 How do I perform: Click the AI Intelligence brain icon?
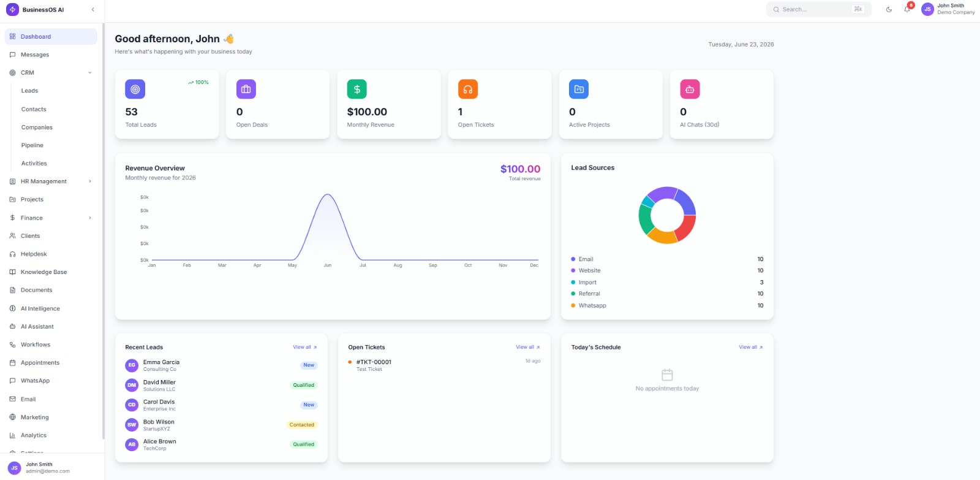12,308
